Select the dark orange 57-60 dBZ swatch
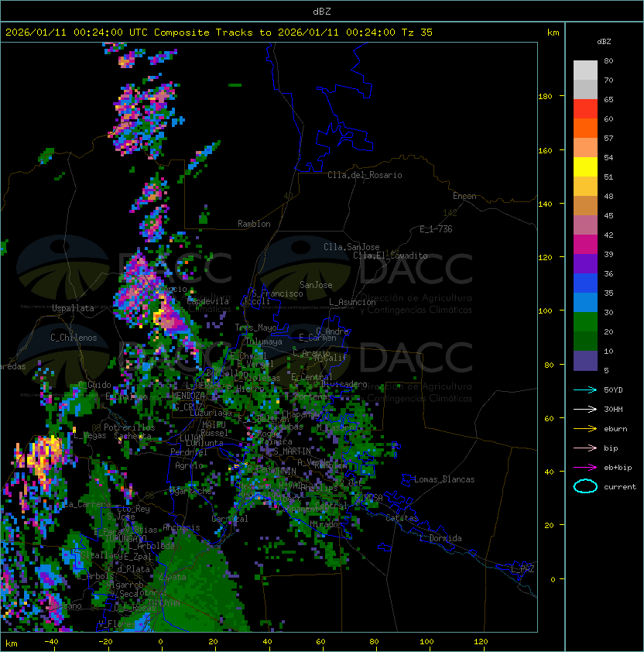Screen dimensions: 644x652 (x=585, y=129)
